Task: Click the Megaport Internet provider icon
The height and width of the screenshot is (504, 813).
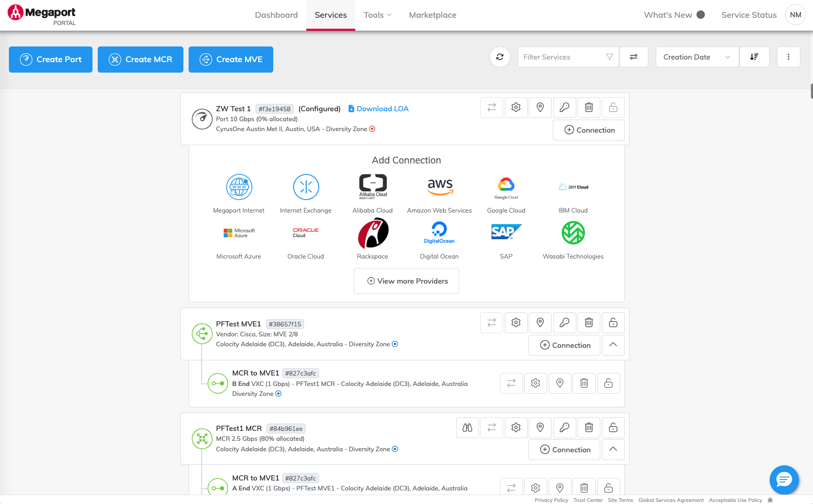Action: point(239,187)
